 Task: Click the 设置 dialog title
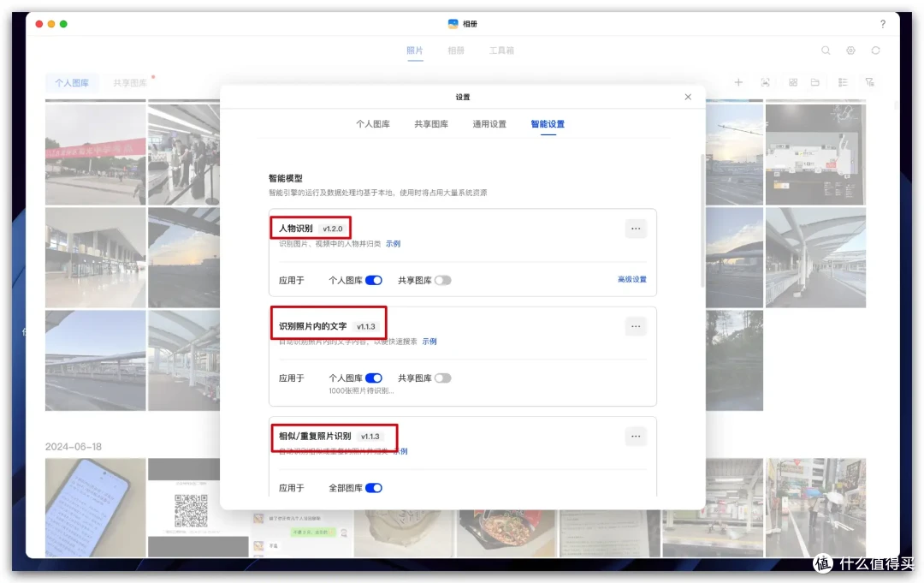pyautogui.click(x=463, y=98)
